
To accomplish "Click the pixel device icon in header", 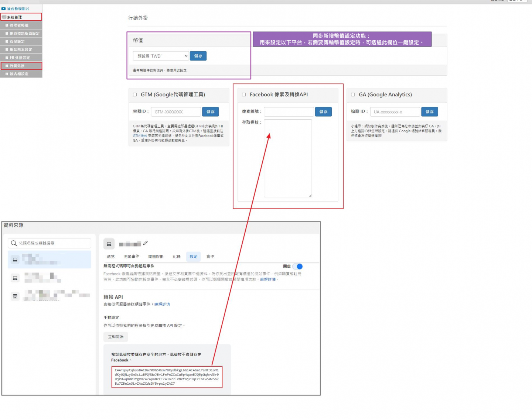I will pyautogui.click(x=109, y=244).
